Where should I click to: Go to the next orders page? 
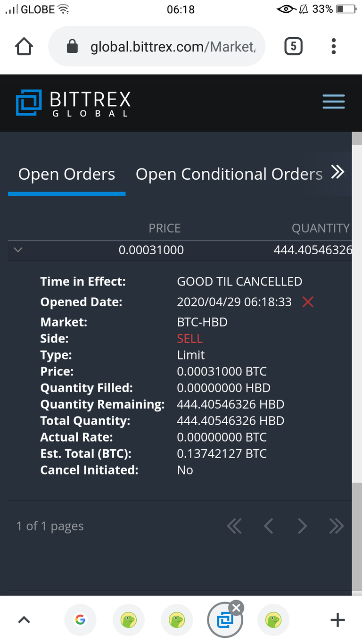[x=302, y=526]
